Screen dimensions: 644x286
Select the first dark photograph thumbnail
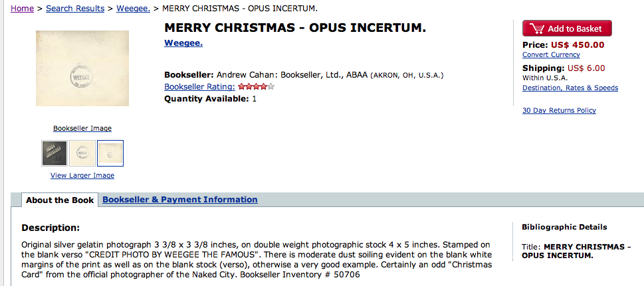coord(53,153)
